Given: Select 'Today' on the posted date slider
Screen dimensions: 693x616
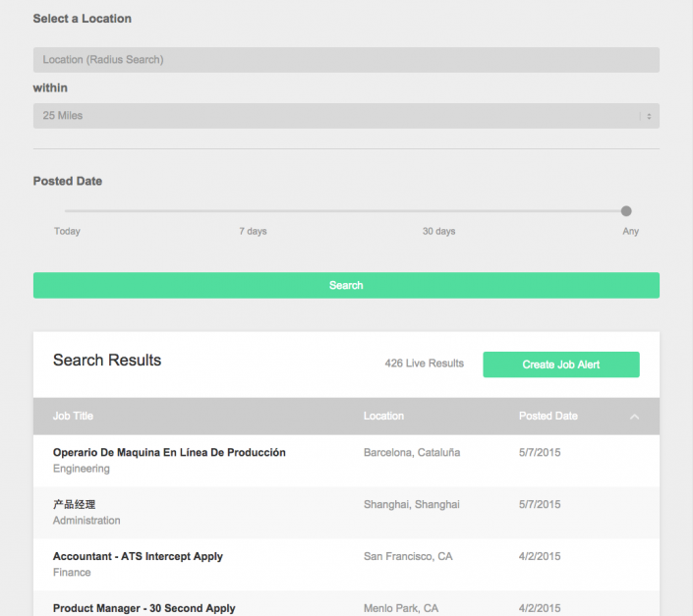Looking at the screenshot, I should (67, 231).
